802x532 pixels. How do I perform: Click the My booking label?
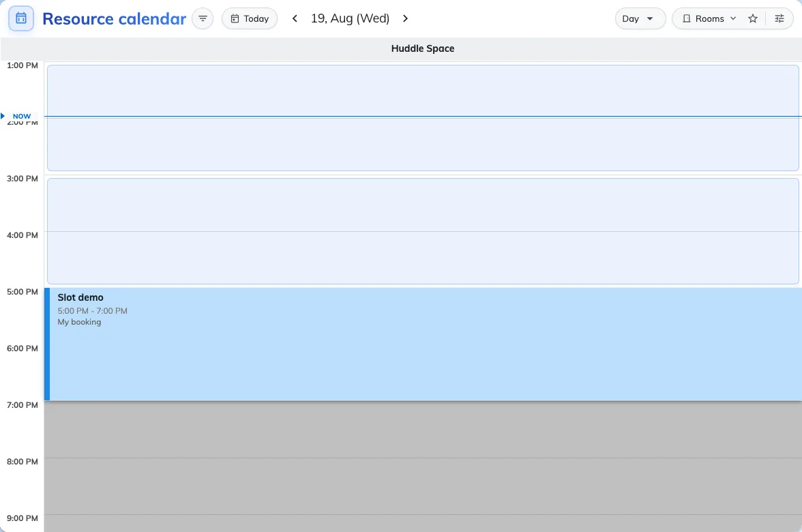coord(79,322)
